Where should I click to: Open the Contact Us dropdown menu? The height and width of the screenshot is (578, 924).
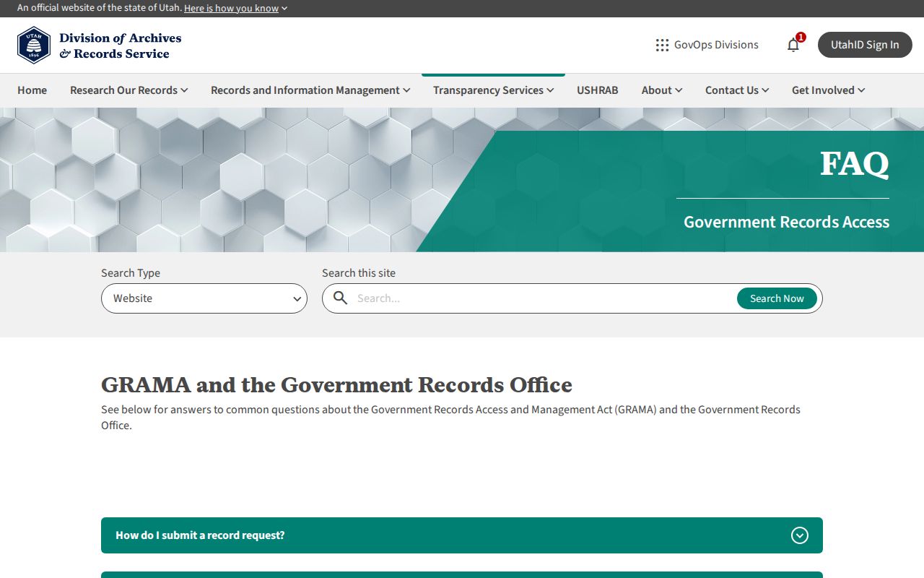pyautogui.click(x=737, y=90)
